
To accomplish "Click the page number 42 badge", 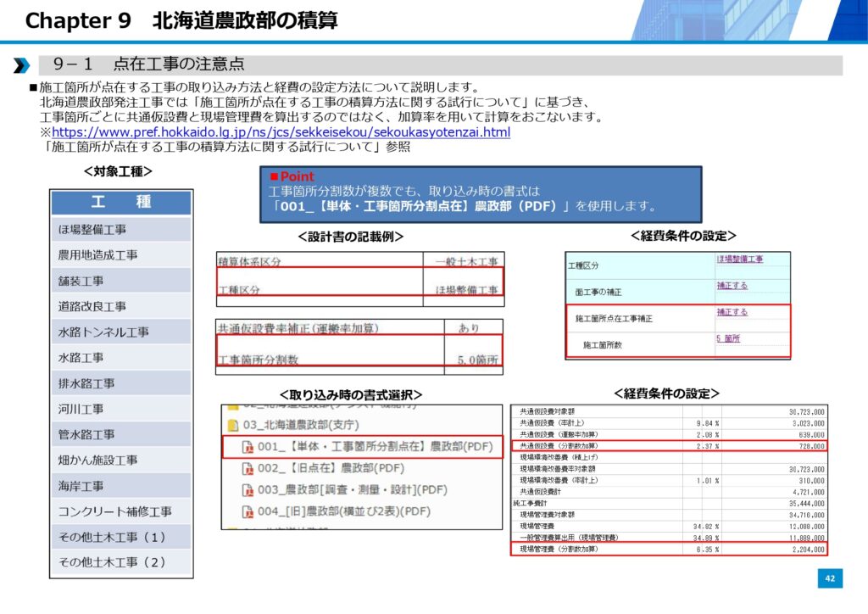I will (830, 578).
